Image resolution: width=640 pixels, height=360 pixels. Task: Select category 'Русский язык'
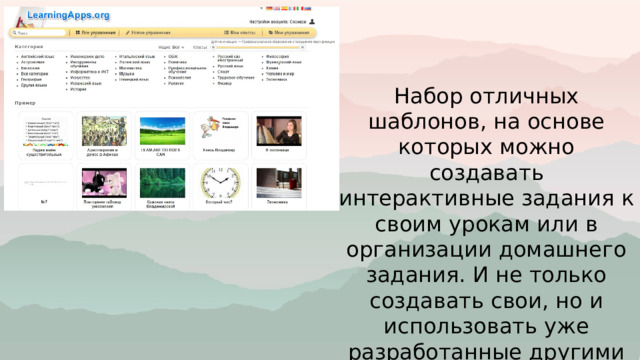pos(230,66)
